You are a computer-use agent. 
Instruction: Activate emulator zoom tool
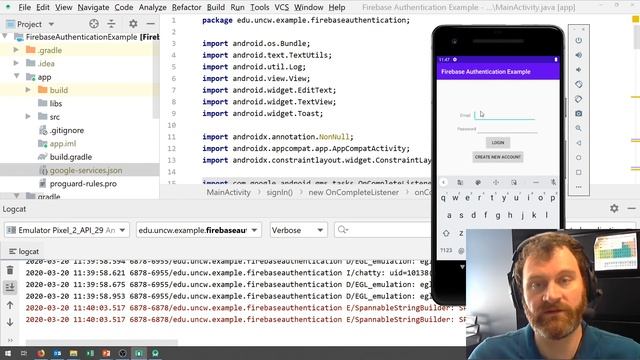(x=578, y=128)
